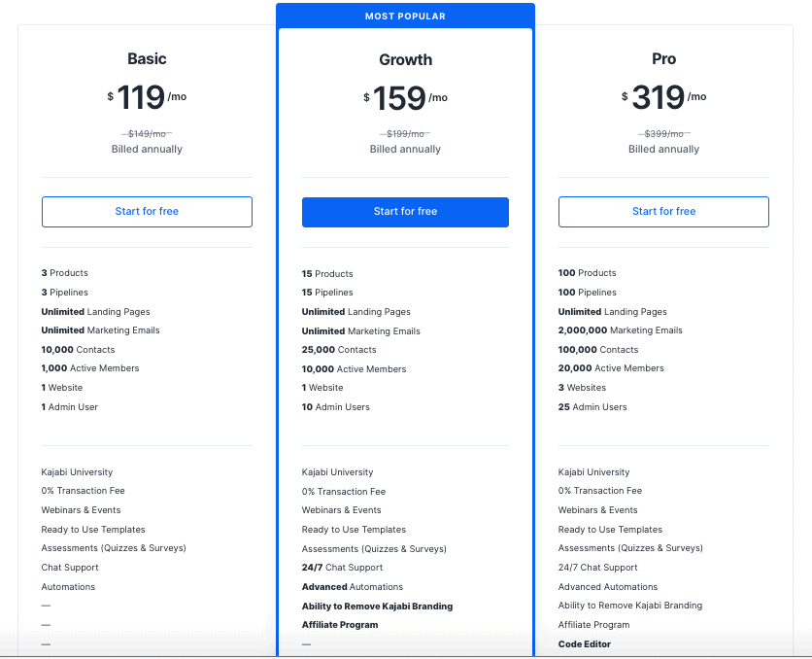Click 'Affiliate Program' in Pro plan

594,625
